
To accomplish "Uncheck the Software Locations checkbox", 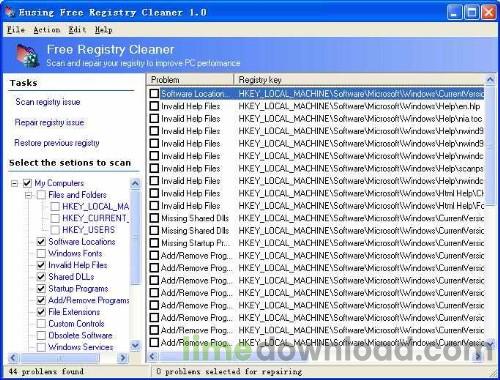I will coord(41,241).
